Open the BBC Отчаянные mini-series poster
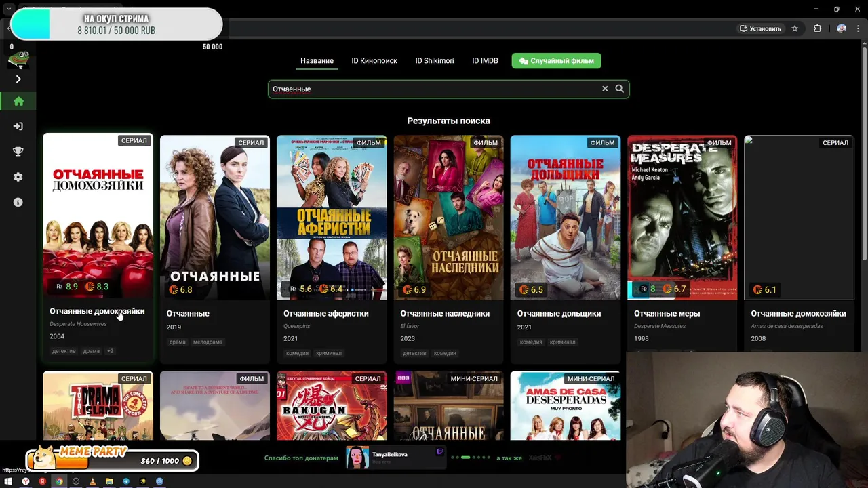Image resolution: width=868 pixels, height=488 pixels. [x=448, y=405]
